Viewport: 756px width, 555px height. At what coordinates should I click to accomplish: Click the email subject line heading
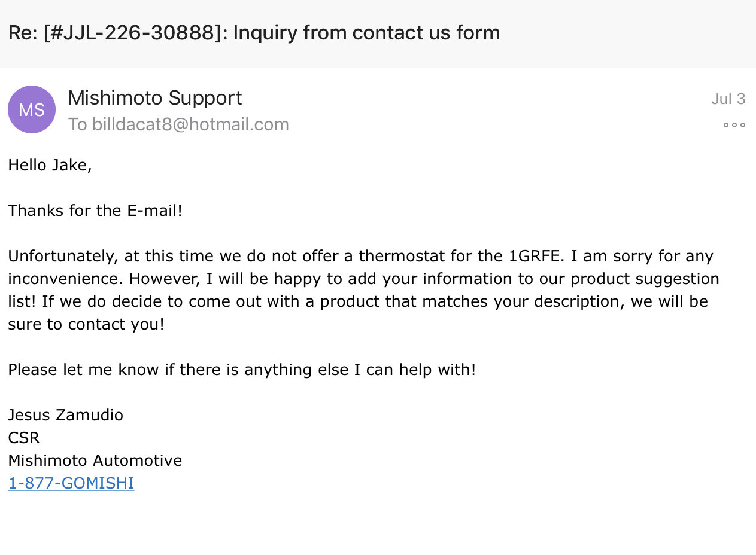click(254, 32)
